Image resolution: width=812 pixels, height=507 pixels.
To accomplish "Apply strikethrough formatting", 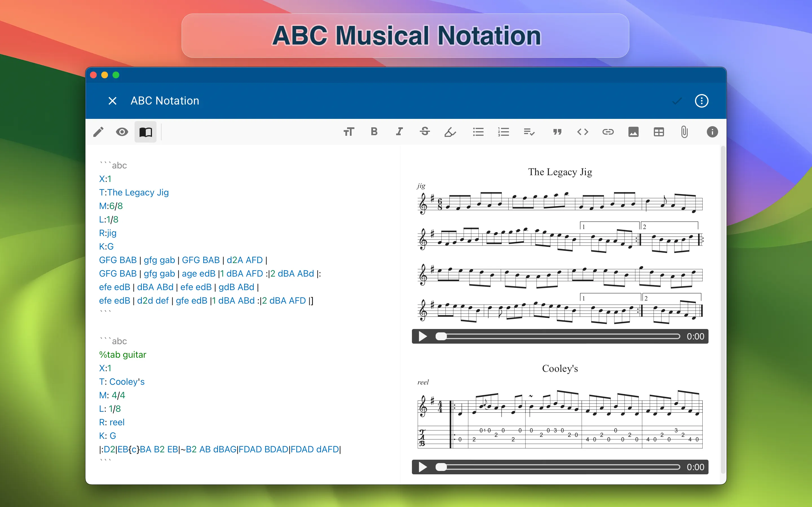I will [425, 132].
